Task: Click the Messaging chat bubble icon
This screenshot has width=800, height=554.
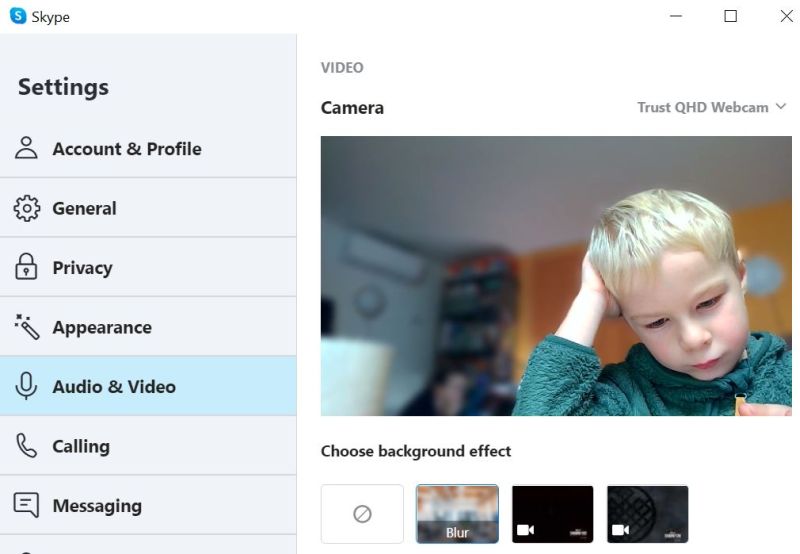Action: [x=26, y=505]
